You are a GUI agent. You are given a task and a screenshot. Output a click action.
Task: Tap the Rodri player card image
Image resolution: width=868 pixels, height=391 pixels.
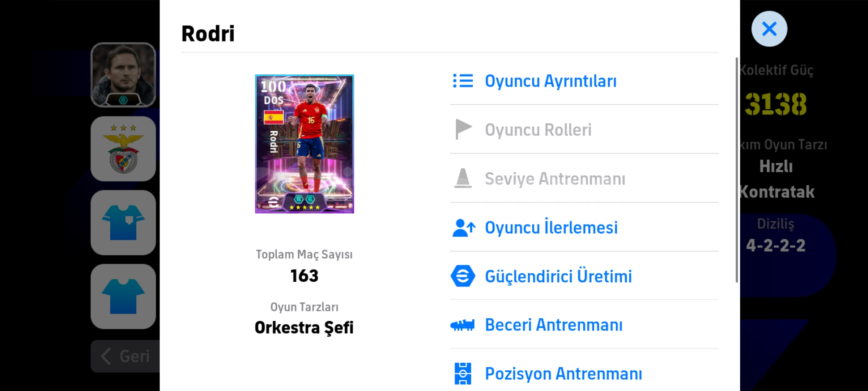pos(305,144)
